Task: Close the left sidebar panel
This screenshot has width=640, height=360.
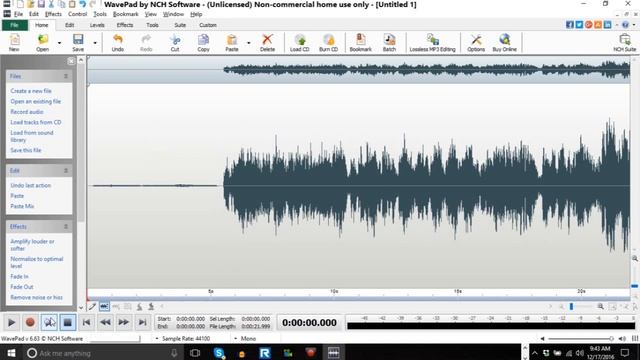Action: (71, 61)
